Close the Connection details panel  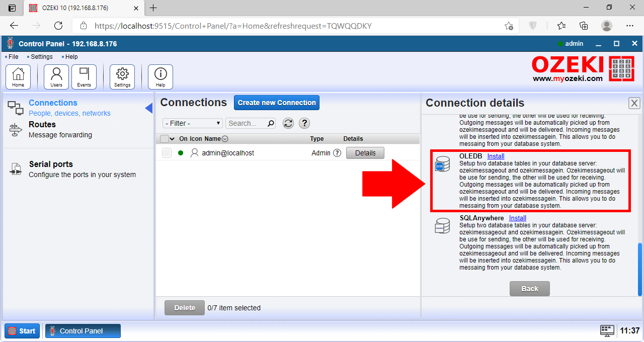click(x=634, y=103)
